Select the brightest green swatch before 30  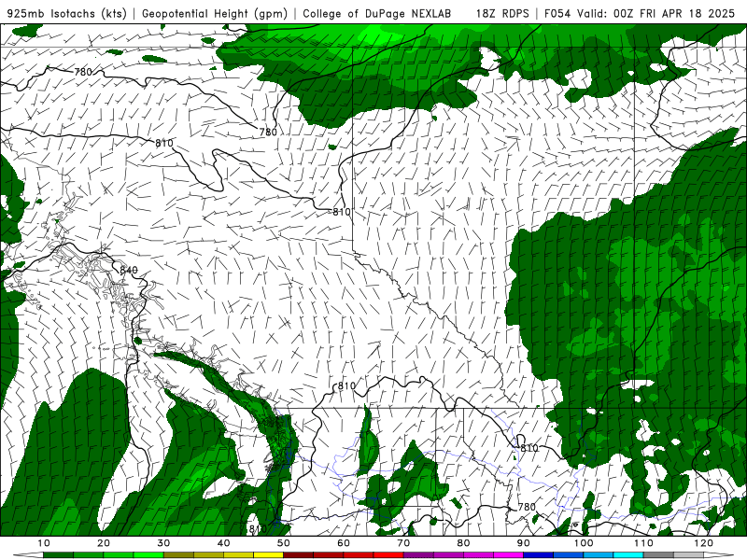pyautogui.click(x=148, y=555)
